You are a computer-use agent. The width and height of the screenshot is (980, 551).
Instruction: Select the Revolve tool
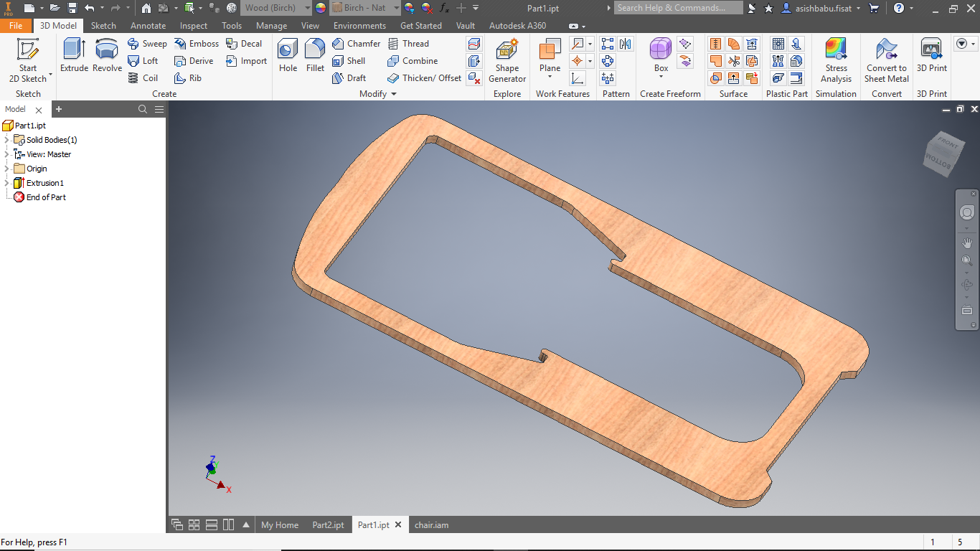[107, 56]
